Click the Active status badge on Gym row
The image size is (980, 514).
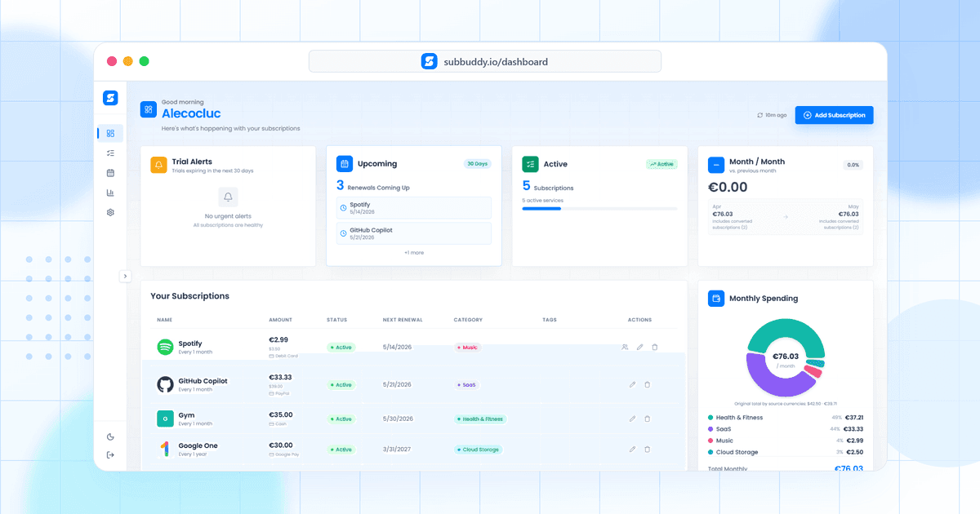pos(341,419)
